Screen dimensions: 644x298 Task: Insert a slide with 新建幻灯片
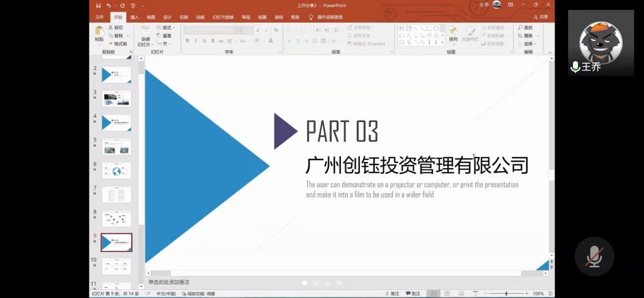[x=146, y=36]
